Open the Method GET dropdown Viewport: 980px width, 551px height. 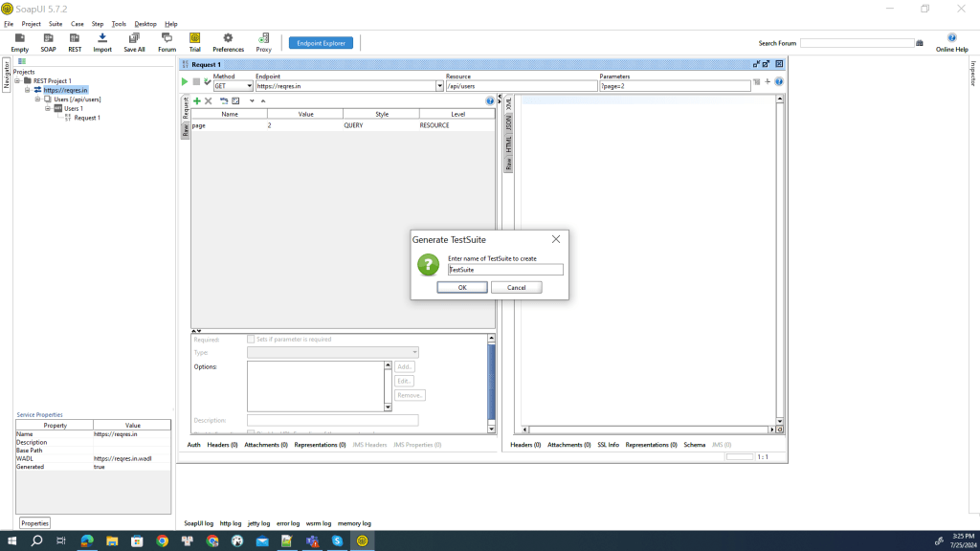[x=249, y=86]
